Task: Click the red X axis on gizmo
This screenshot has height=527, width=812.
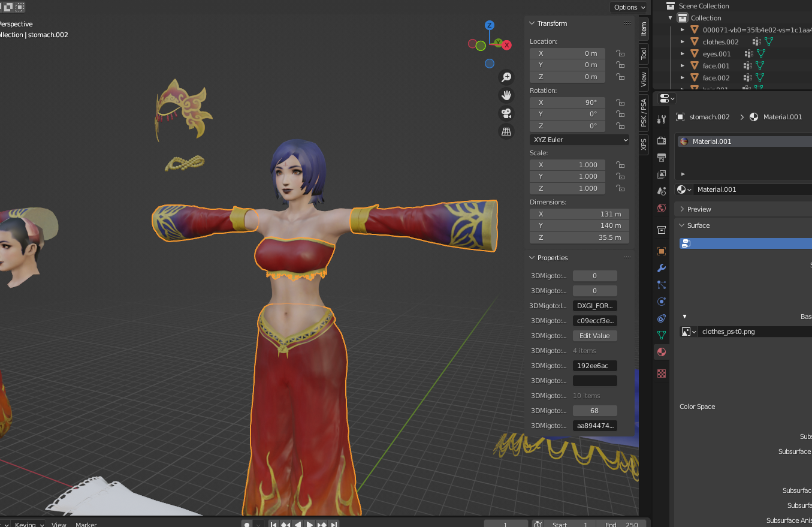Action: tap(506, 45)
